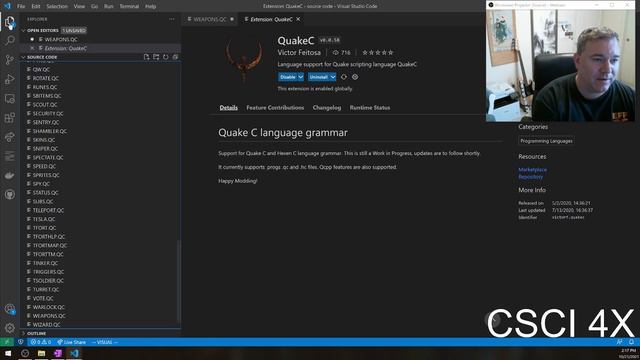Open the Repository resource link

[x=531, y=177]
